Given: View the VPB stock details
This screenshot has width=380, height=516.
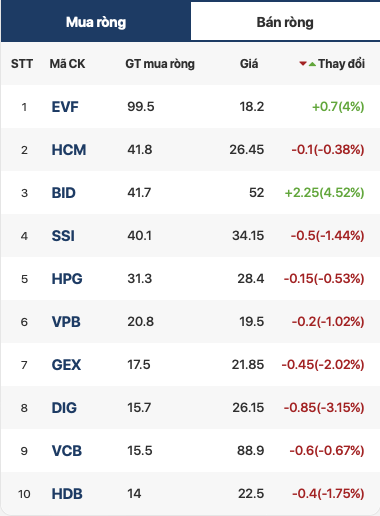Looking at the screenshot, I should pyautogui.click(x=66, y=322).
